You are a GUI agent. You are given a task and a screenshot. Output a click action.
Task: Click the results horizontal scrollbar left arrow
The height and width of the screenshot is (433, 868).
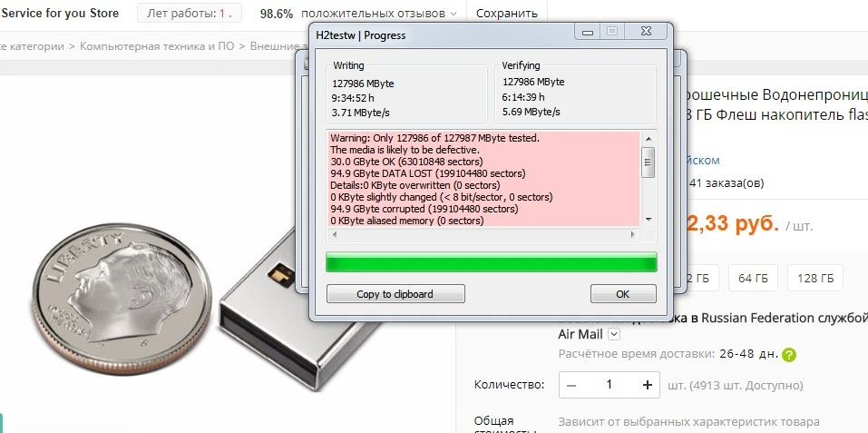pyautogui.click(x=335, y=235)
